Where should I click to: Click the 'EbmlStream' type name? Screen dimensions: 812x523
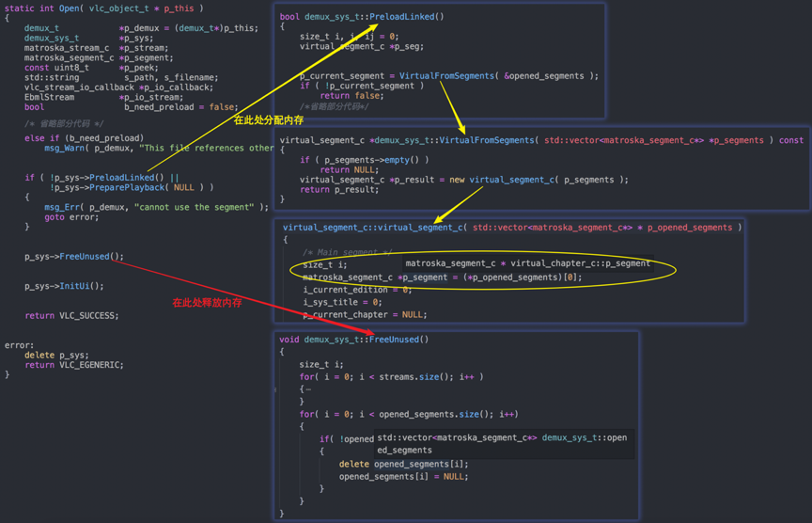click(49, 97)
